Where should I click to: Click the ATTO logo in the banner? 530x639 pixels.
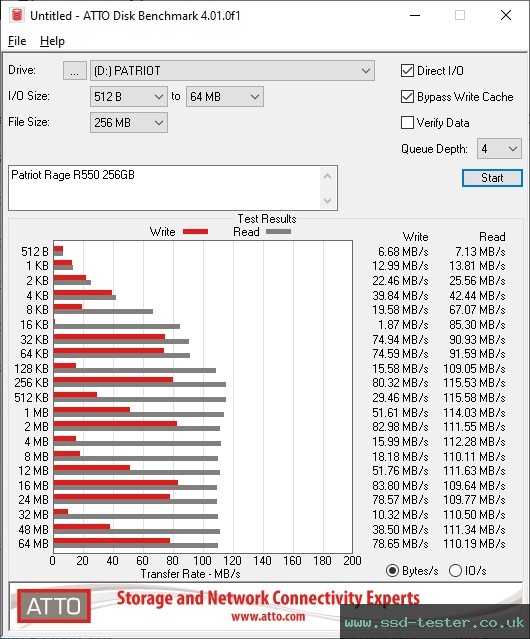pos(54,606)
